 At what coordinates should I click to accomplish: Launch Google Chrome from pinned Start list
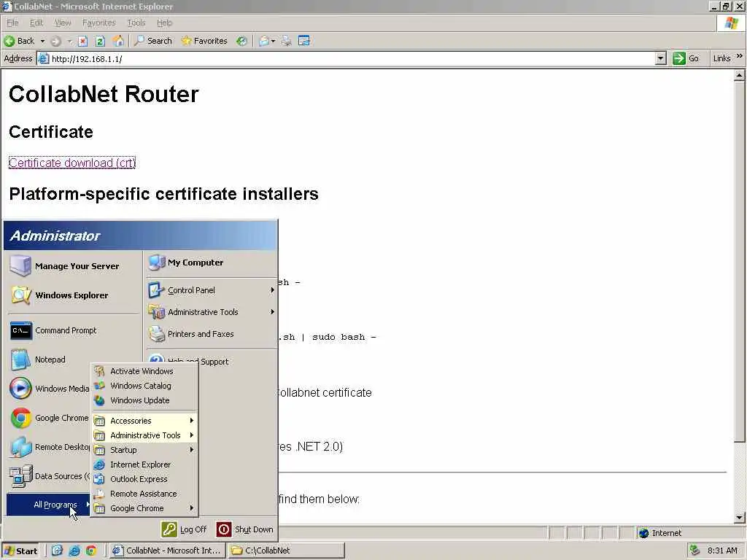coord(49,418)
